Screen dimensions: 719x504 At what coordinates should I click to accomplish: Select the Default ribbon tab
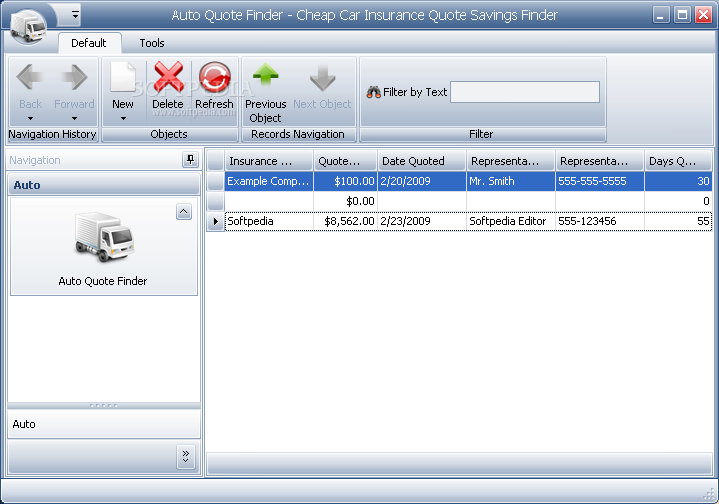click(x=89, y=43)
